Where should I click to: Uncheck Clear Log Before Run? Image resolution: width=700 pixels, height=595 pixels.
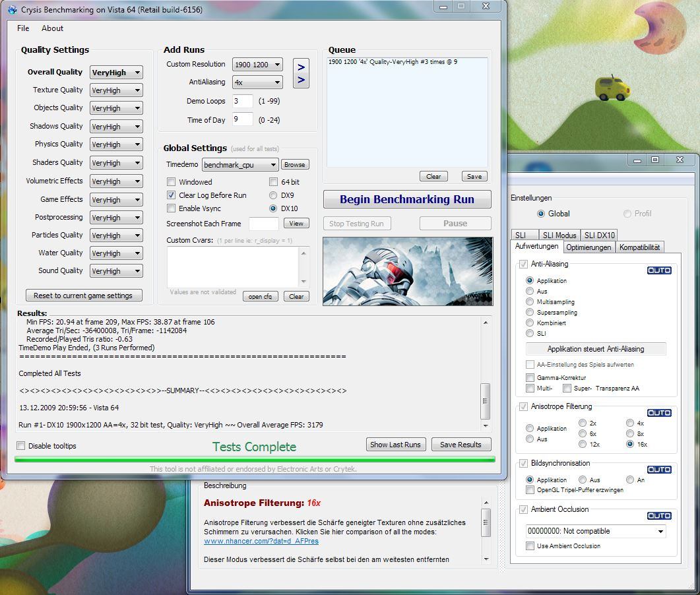(171, 195)
